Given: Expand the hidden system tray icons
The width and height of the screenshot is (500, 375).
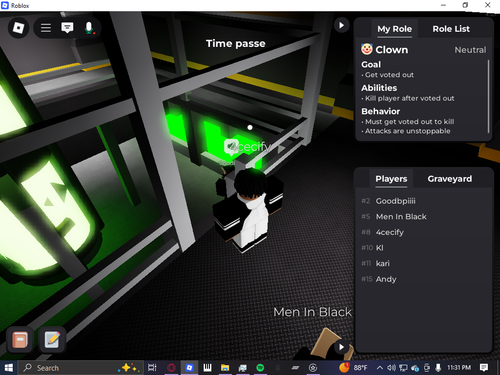Looking at the screenshot, I should 379,368.
